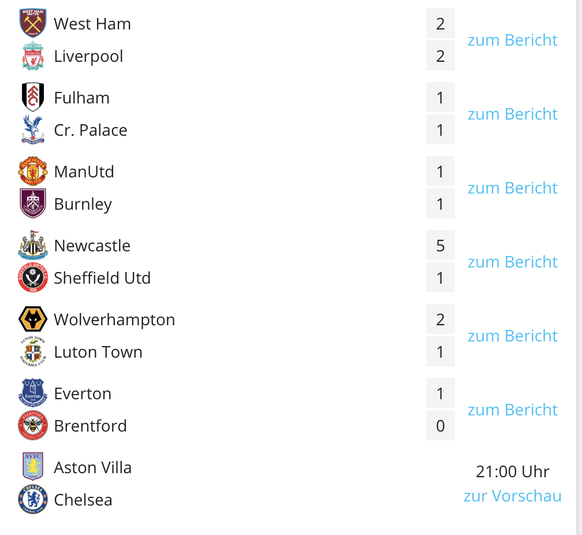Open Wolverhampton vs Luton Town report
This screenshot has width=582, height=535.
pos(512,335)
